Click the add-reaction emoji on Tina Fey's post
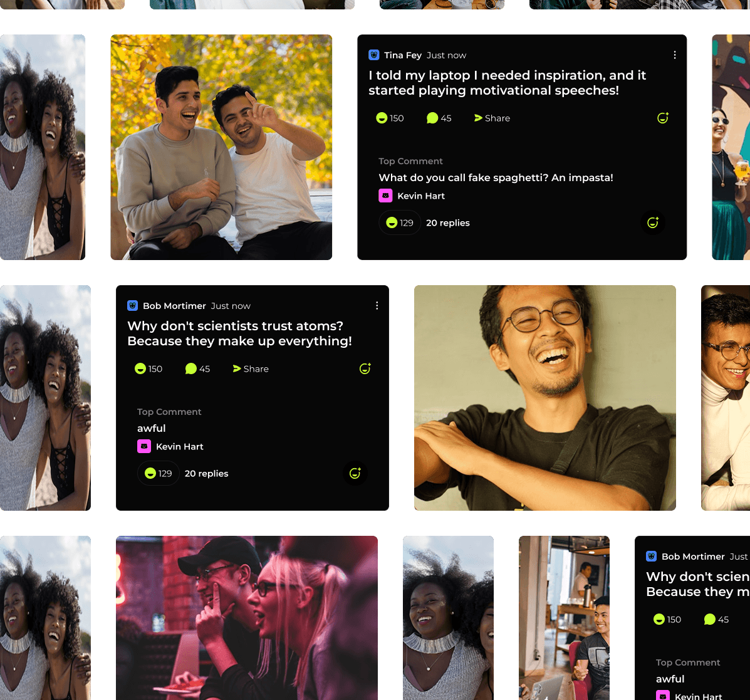The image size is (750, 700). pos(662,118)
